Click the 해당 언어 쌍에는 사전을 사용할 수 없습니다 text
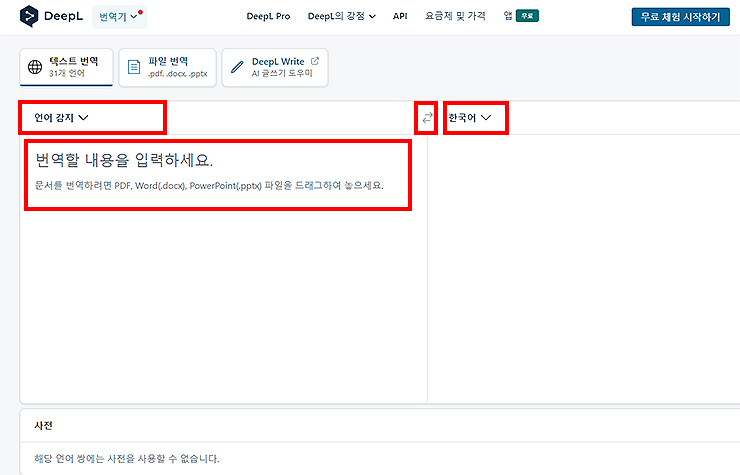This screenshot has height=475, width=740. 126,458
